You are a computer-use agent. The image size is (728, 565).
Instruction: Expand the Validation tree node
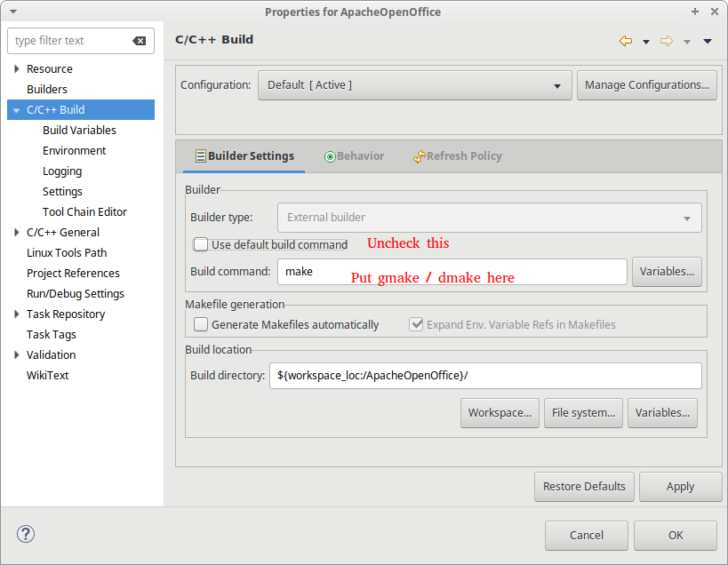click(17, 354)
